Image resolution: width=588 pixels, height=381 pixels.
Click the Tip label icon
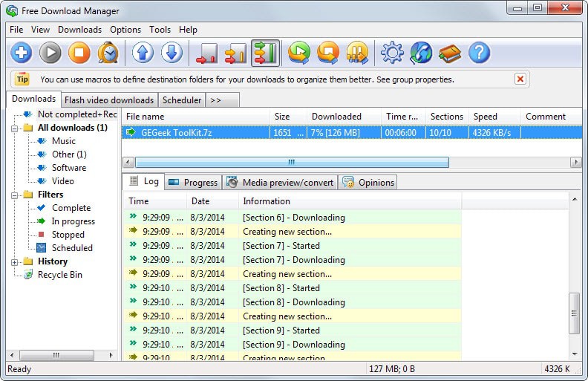(22, 79)
